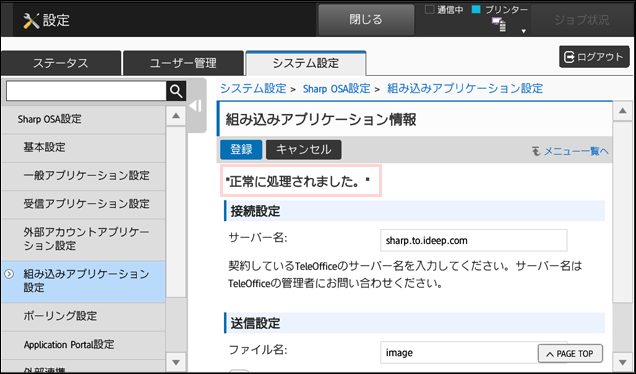The image size is (636, 374).
Task: Click the logout button
Action: tap(594, 57)
